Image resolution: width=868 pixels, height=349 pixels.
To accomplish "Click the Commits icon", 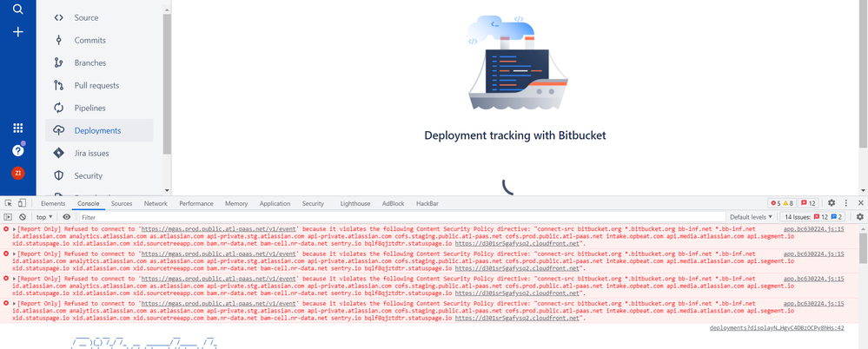I will pyautogui.click(x=59, y=41).
